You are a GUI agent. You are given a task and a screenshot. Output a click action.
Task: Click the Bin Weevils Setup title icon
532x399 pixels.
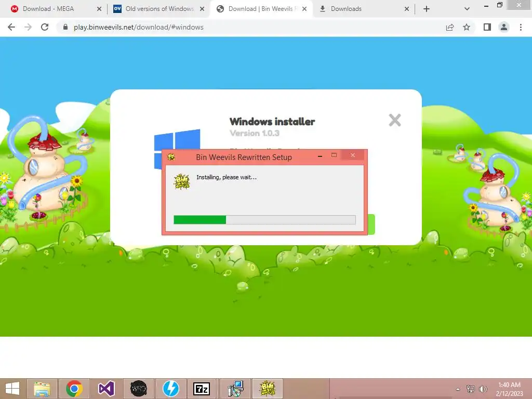point(171,157)
